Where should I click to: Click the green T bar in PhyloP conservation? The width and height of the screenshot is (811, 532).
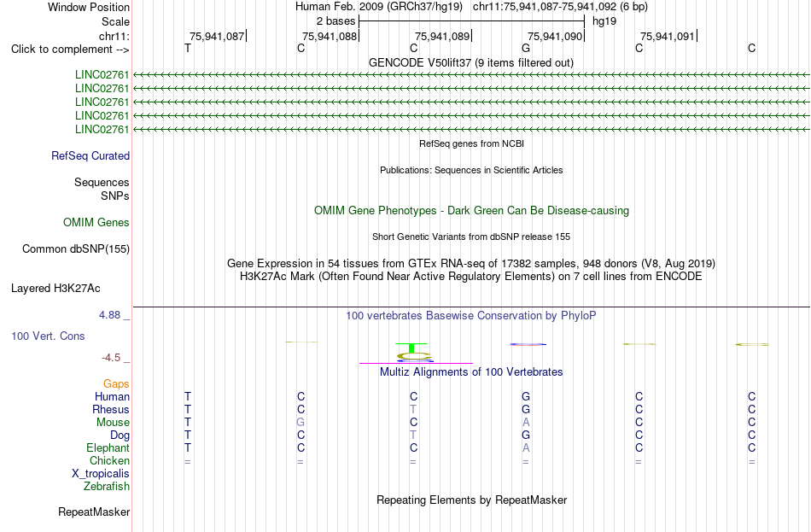pyautogui.click(x=411, y=348)
